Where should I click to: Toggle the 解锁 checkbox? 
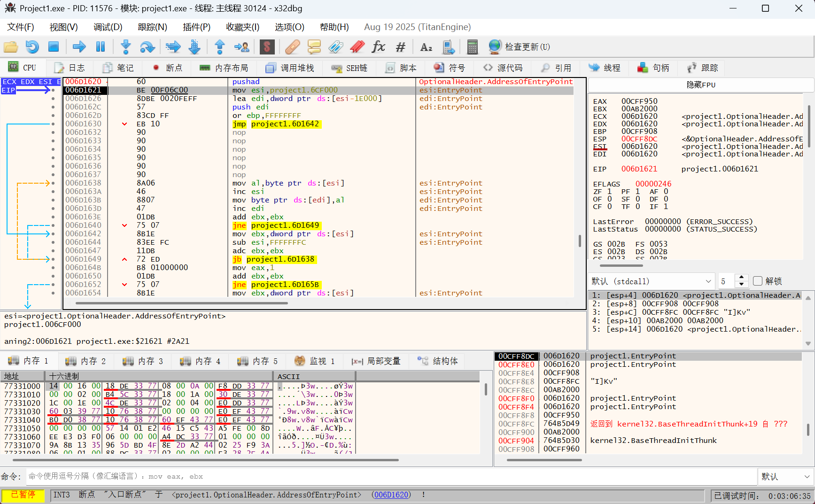pos(757,281)
